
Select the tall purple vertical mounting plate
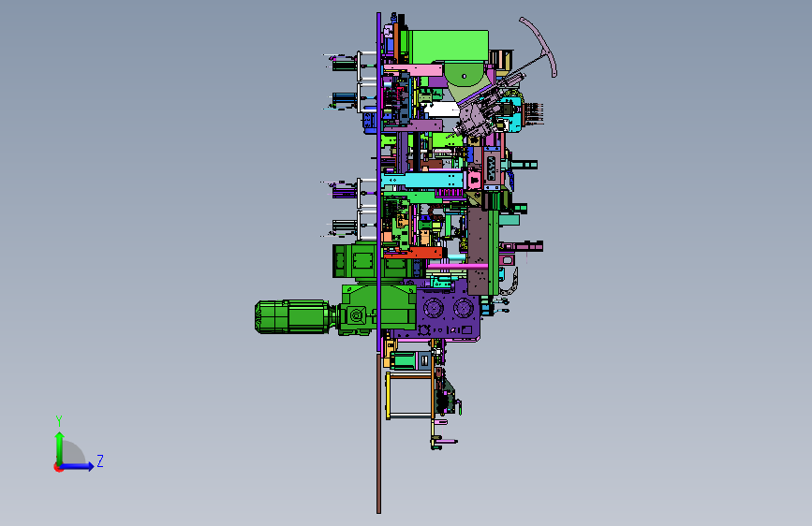click(378, 182)
